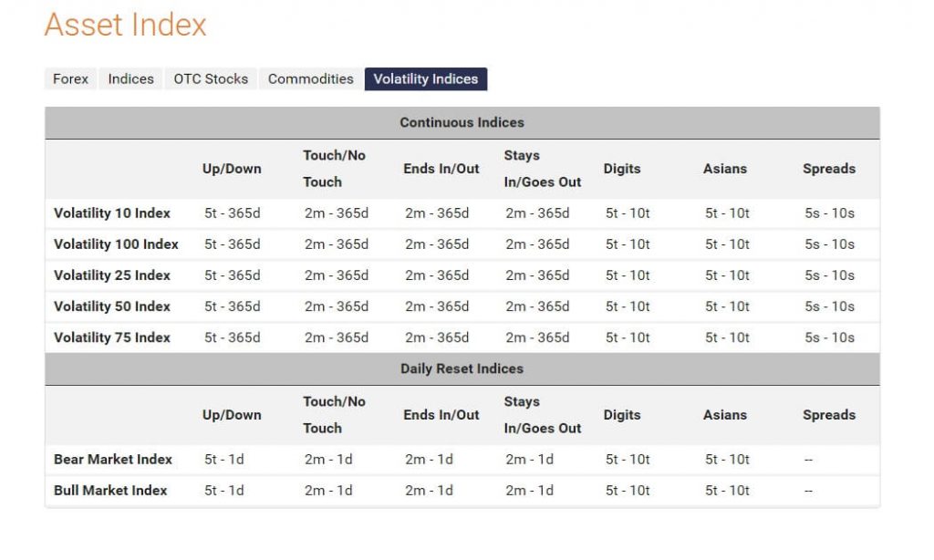Click Bull Market Index Spreads dash value
This screenshot has width=934, height=560.
[808, 491]
